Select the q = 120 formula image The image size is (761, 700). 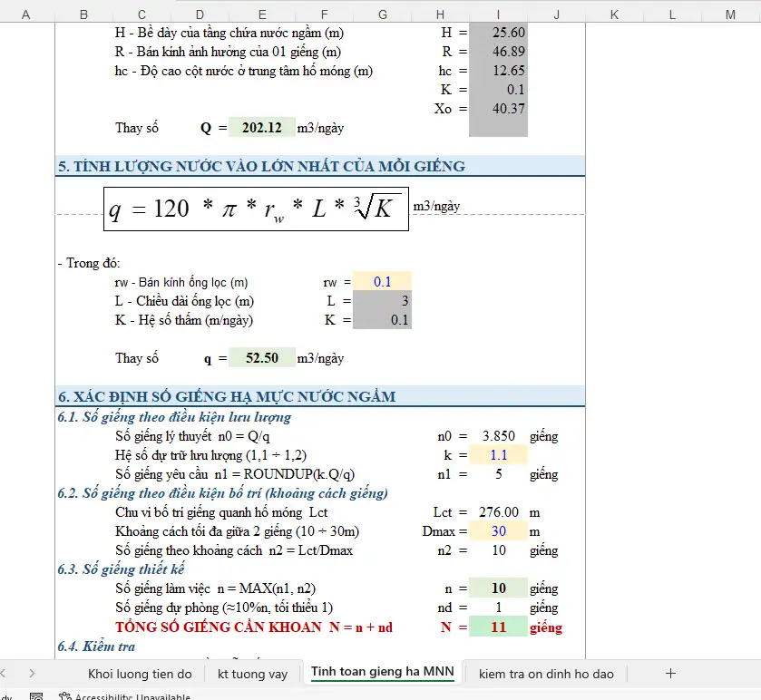point(257,209)
